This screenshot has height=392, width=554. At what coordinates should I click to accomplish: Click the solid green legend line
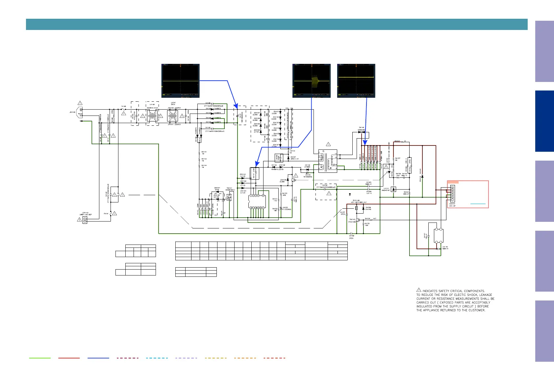click(40, 358)
